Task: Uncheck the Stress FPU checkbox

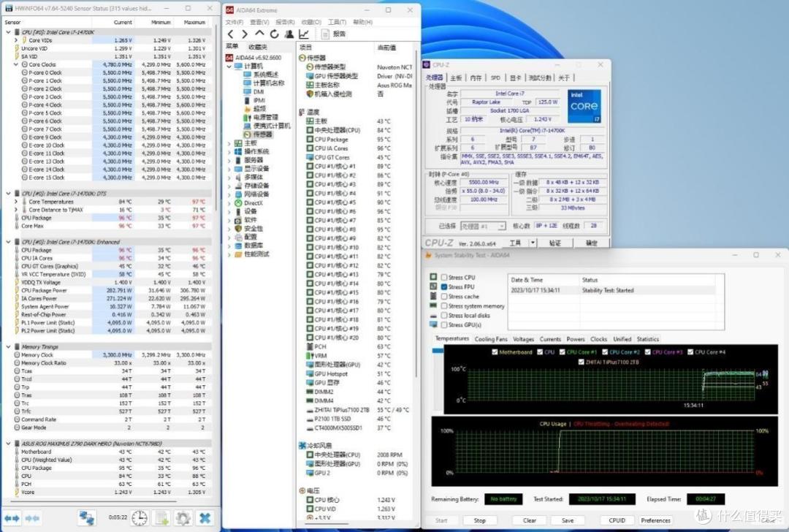Action: [x=444, y=287]
